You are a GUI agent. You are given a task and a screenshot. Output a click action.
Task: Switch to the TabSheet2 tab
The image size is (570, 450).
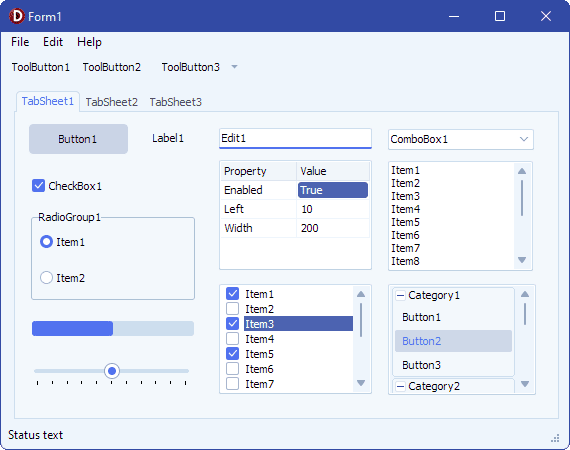pyautogui.click(x=112, y=102)
